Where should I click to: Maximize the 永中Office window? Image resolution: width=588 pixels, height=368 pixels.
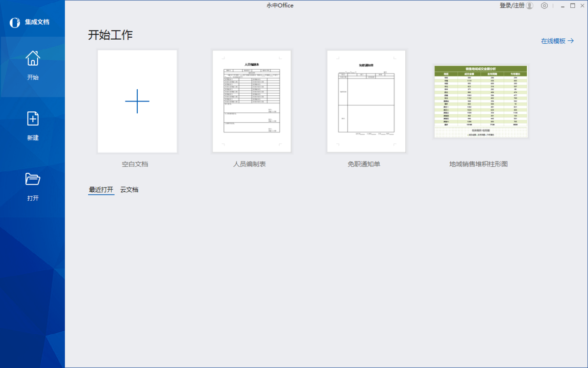click(572, 6)
